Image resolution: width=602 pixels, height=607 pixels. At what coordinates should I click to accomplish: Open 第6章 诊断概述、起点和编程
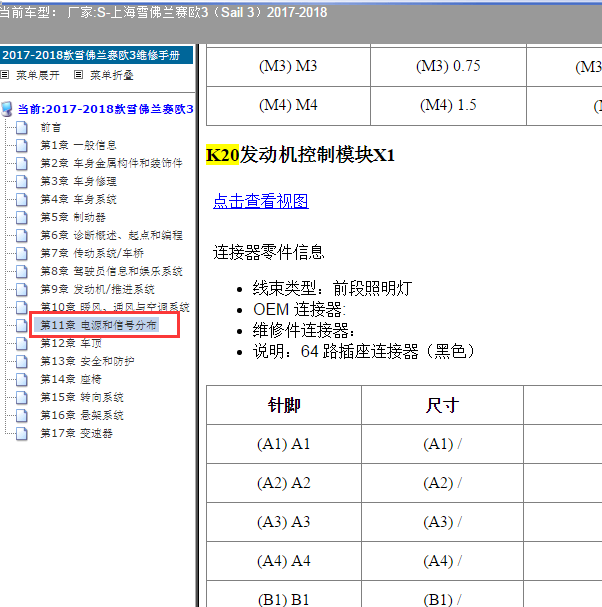pyautogui.click(x=111, y=235)
